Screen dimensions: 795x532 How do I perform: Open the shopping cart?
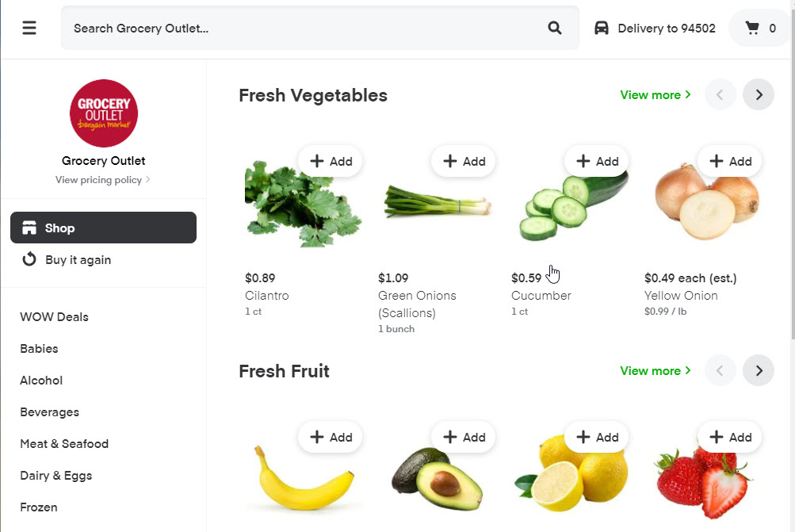pyautogui.click(x=760, y=29)
